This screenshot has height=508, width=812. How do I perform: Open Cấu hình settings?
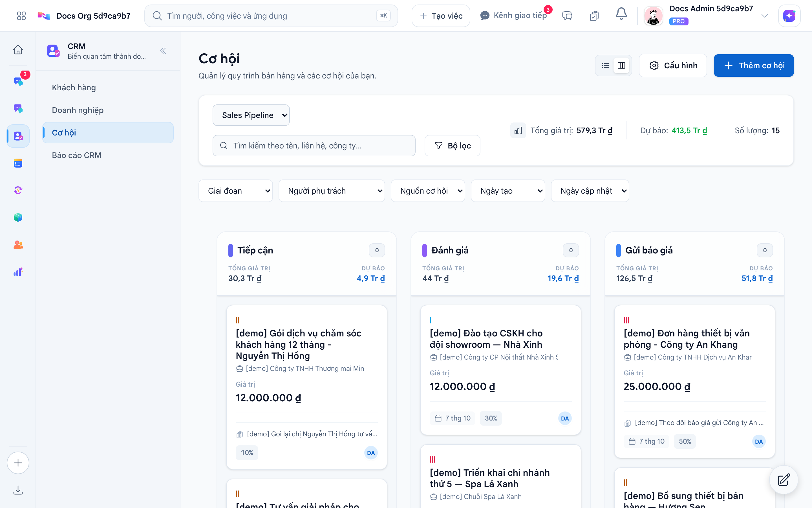pos(673,65)
